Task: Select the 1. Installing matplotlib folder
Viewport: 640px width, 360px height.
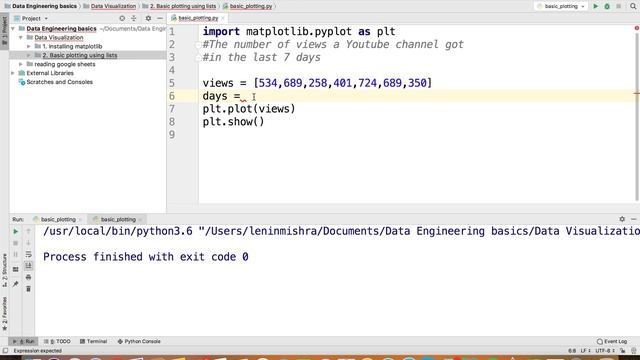Action: tap(72, 47)
